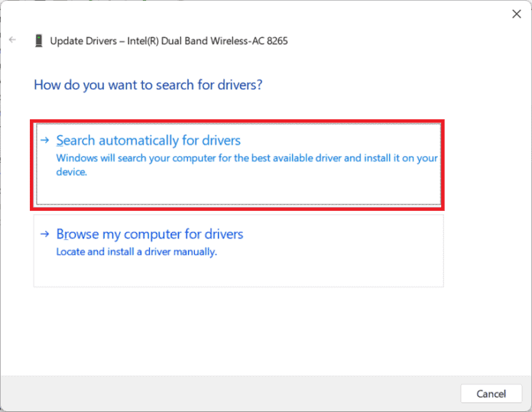Click the 'Update Drivers – Intel(R) Dual Band Wireless-AC 8265' title

pos(169,41)
